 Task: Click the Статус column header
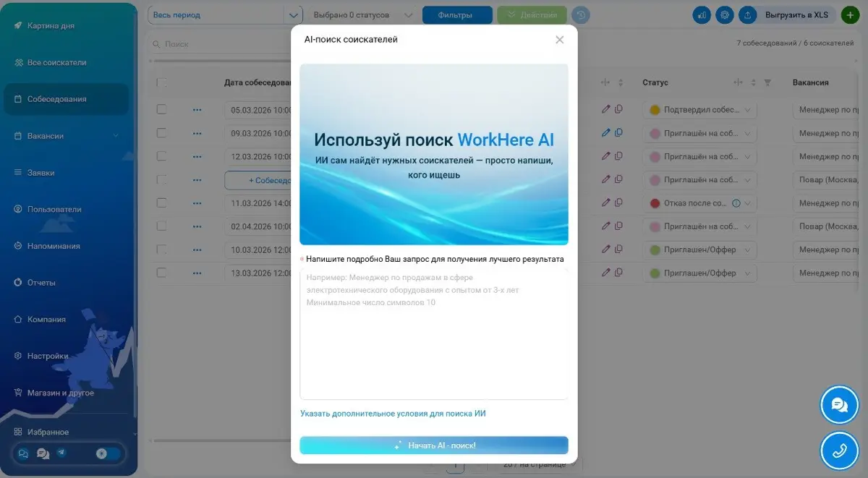[x=655, y=82]
